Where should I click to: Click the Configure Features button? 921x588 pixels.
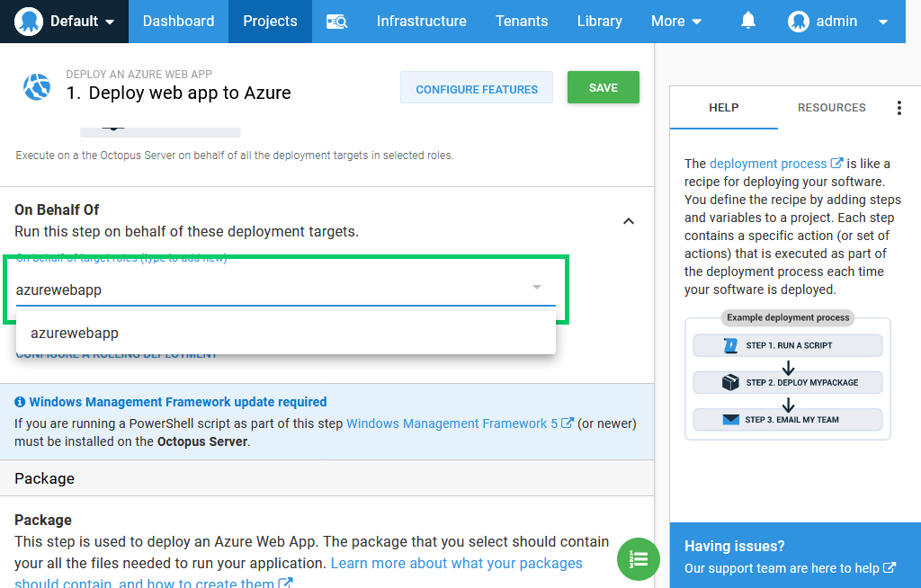tap(477, 87)
